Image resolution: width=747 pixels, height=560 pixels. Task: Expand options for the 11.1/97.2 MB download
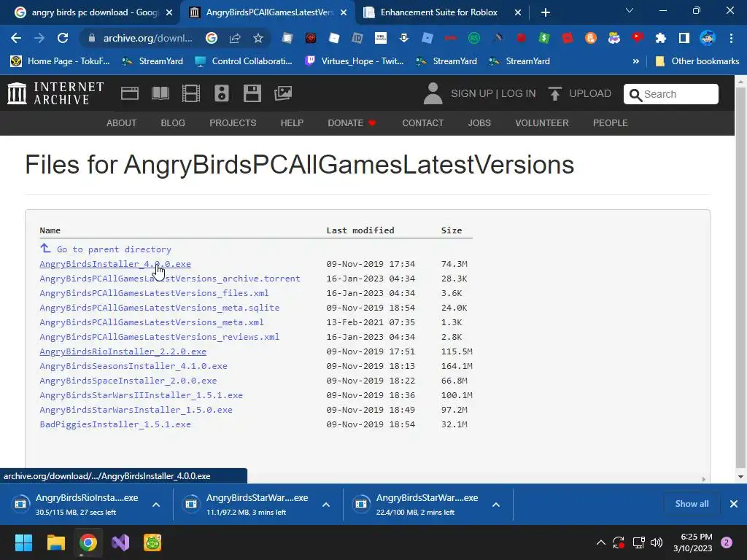(x=326, y=505)
